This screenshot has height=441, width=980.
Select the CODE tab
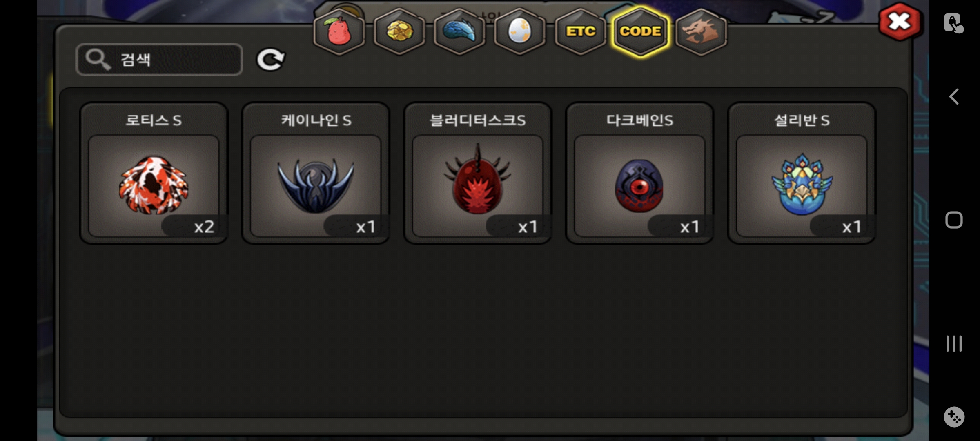(640, 31)
